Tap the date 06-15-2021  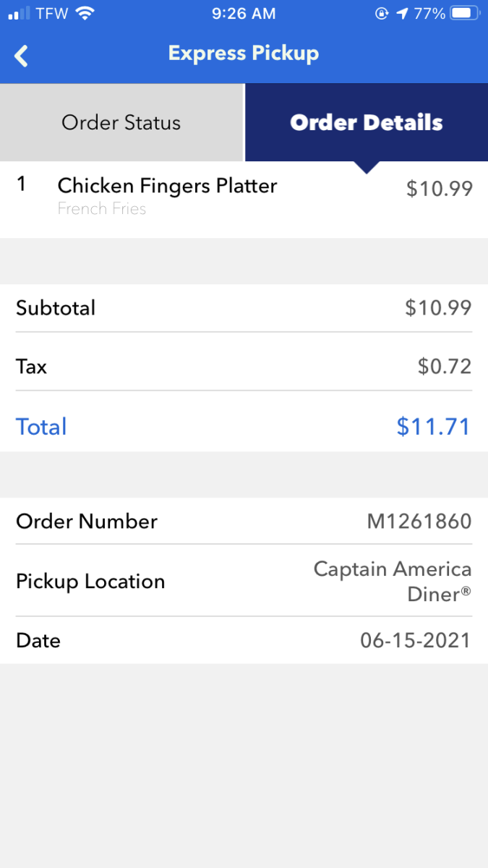click(415, 640)
